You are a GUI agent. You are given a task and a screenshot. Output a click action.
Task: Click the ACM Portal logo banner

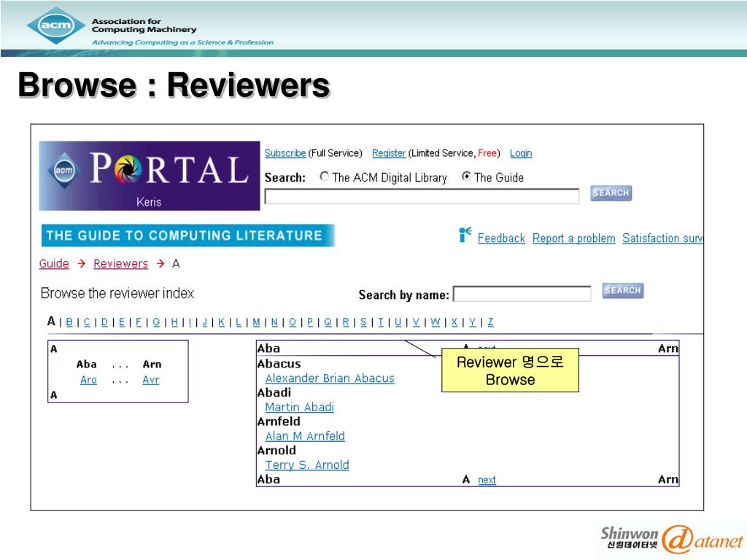(x=149, y=175)
